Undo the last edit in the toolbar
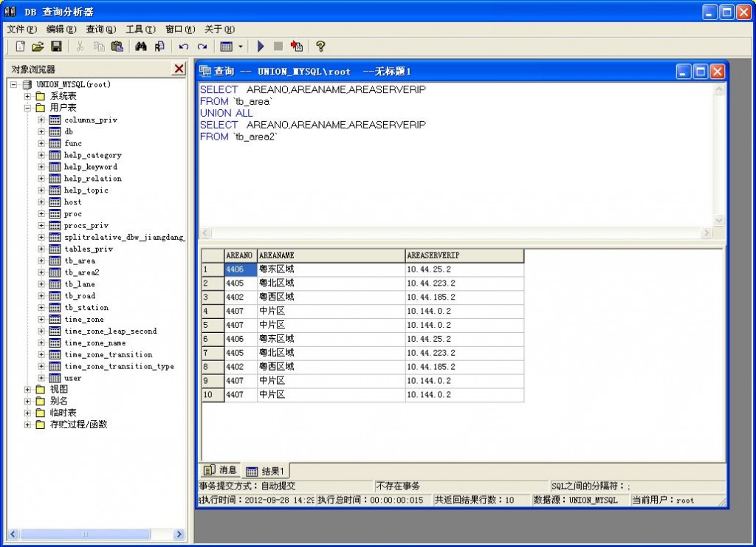This screenshot has height=547, width=756. pos(184,47)
